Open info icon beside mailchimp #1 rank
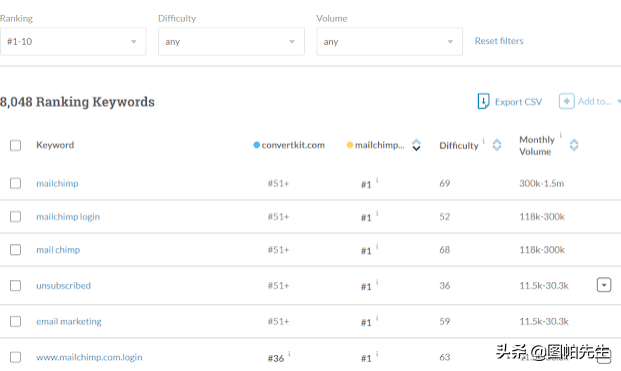Screen dimensions: 621x371 [377, 180]
